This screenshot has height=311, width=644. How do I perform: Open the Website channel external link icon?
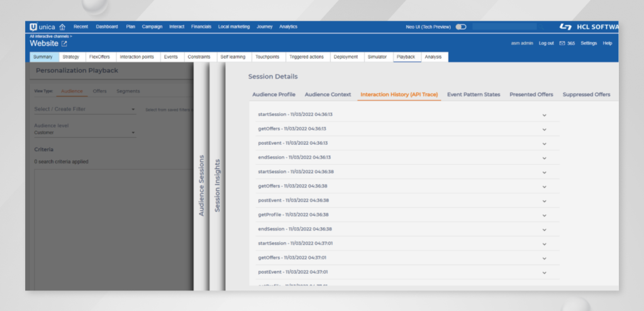tap(64, 43)
